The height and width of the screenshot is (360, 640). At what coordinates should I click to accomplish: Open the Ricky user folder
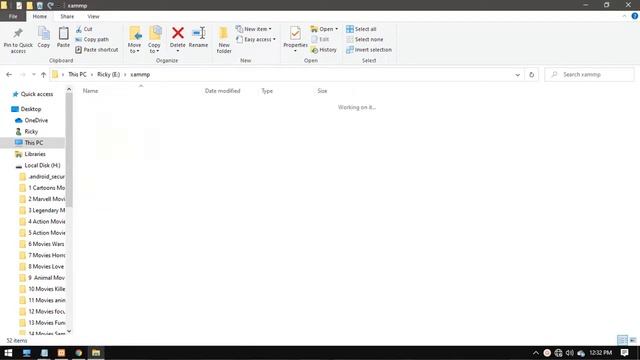[x=27, y=131]
